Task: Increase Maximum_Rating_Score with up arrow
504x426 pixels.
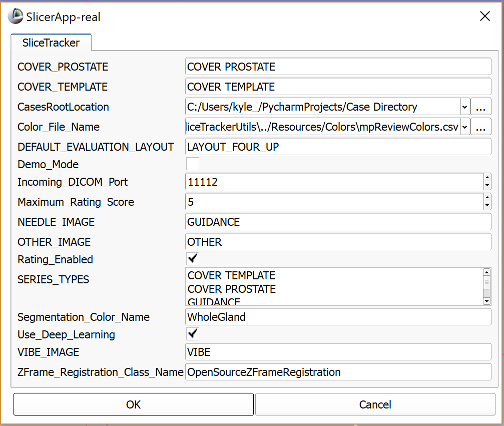Action: pos(487,198)
